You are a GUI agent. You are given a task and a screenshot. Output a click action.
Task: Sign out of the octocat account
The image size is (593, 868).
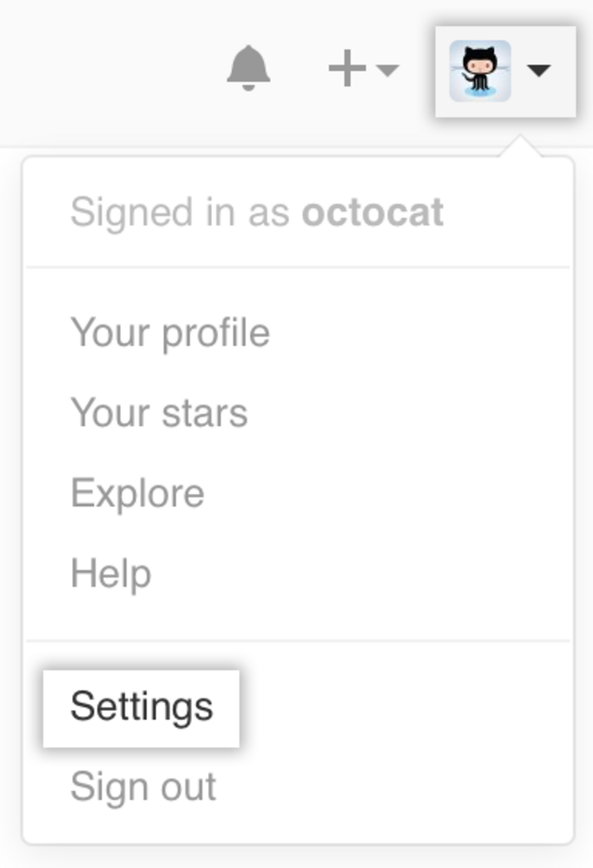tap(143, 787)
